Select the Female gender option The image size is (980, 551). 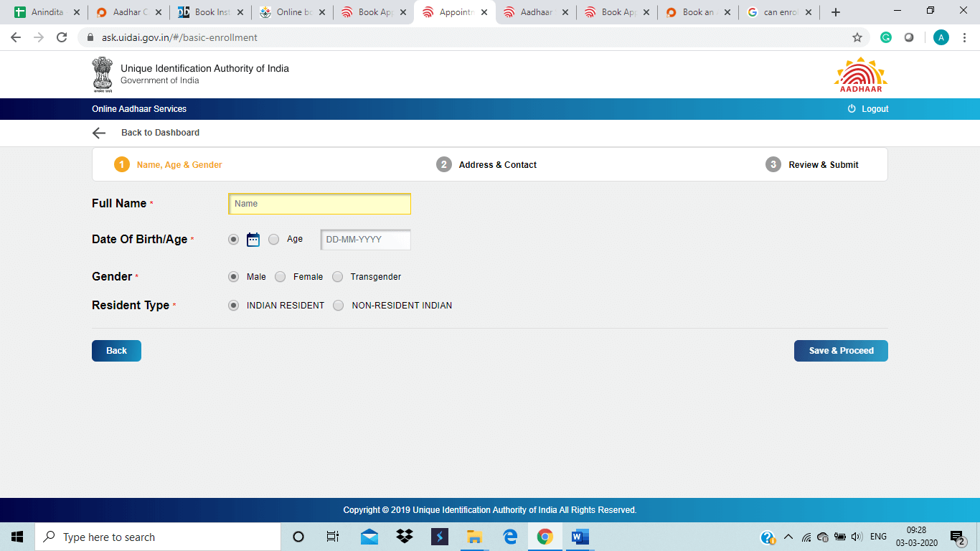(281, 277)
